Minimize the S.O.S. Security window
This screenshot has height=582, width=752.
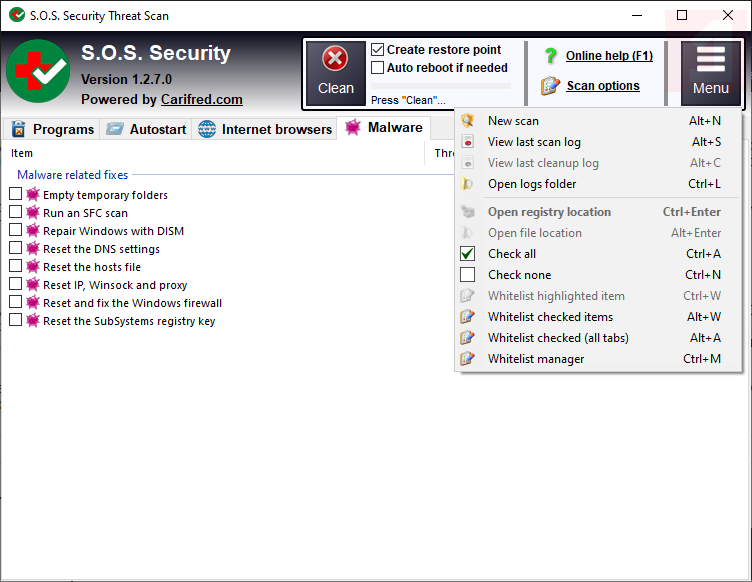(x=637, y=15)
